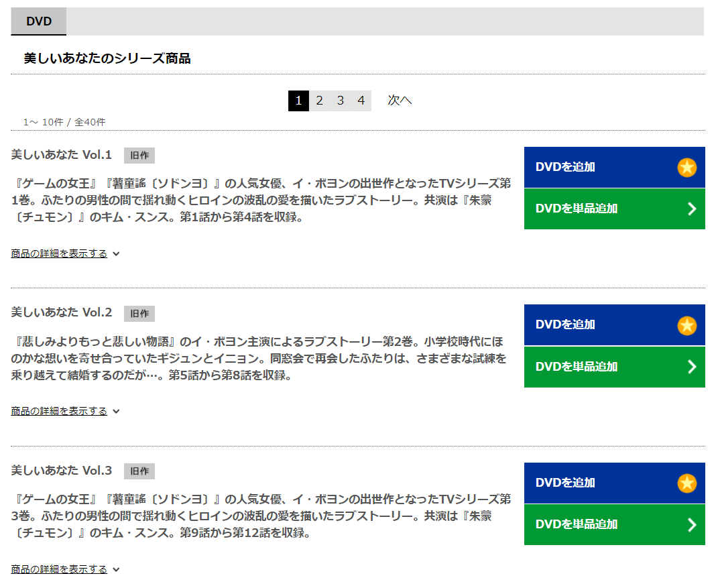Click the chevron beside Vol.3 details link
This screenshot has height=588, width=718.
click(x=116, y=570)
